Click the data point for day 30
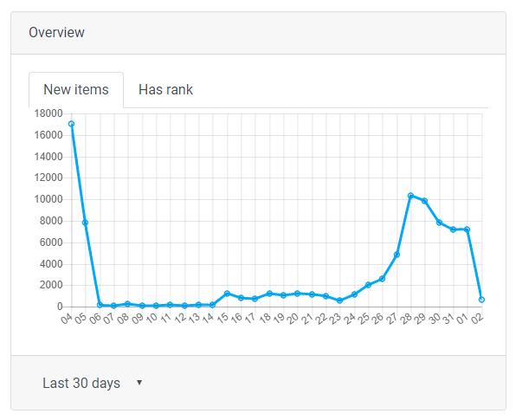The width and height of the screenshot is (516, 420). point(439,223)
